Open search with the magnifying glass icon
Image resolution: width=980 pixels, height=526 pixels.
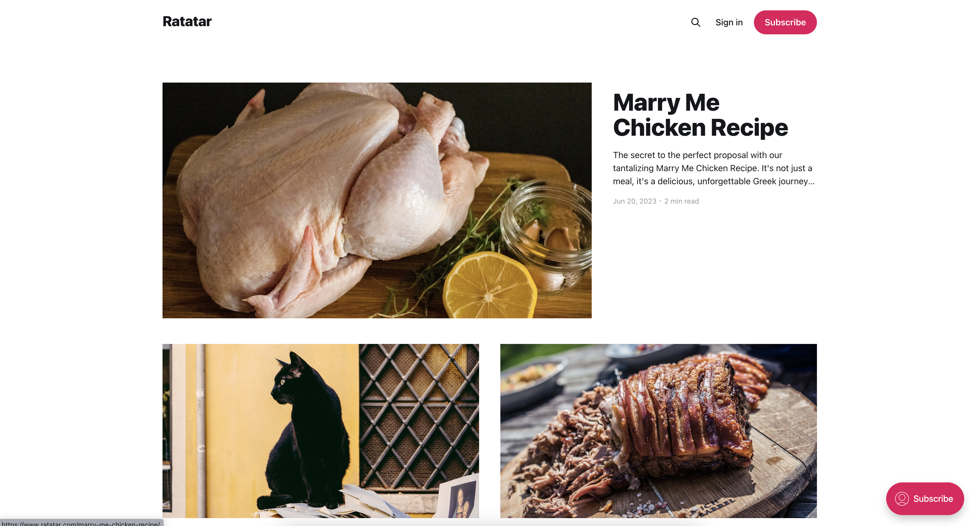coord(695,22)
